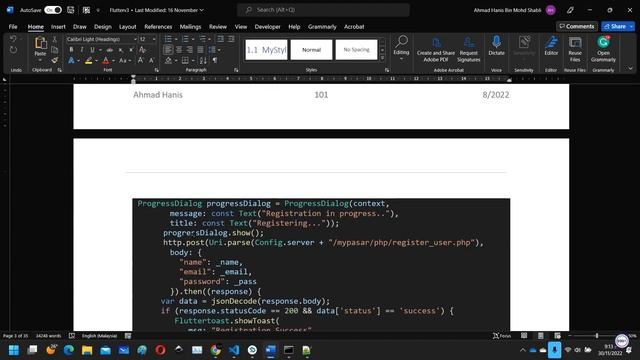The image size is (640, 360).
Task: Switch to Print Layout view
Action: tap(540, 336)
